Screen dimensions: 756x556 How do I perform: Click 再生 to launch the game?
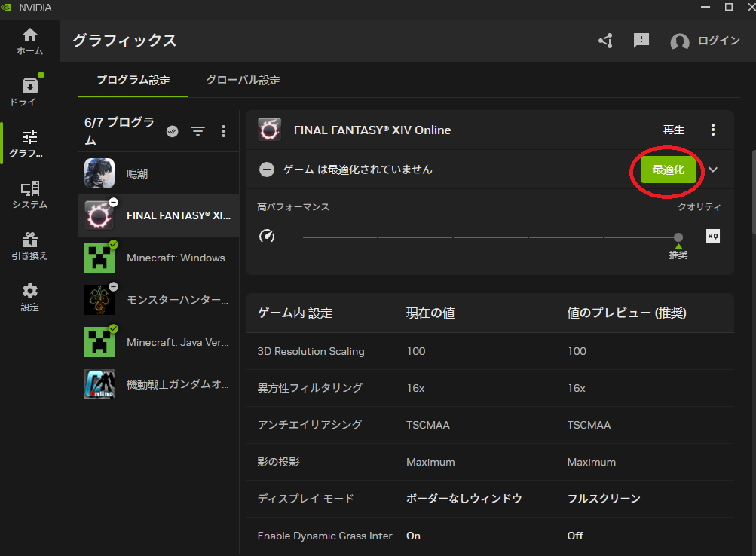point(673,130)
